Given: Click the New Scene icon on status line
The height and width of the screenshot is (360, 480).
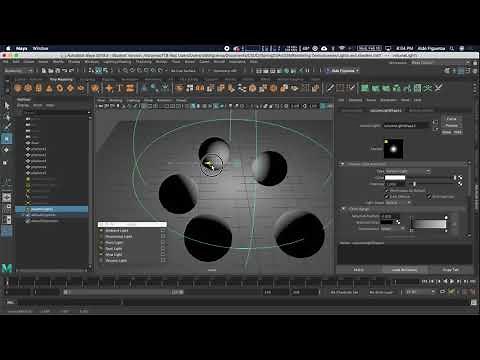Looking at the screenshot, I should (44, 71).
